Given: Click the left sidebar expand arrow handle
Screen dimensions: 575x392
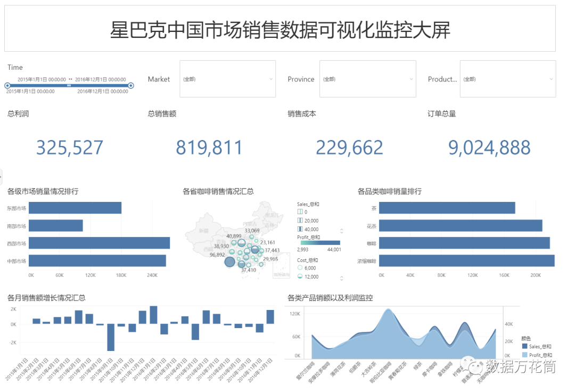Looking at the screenshot, I should point(2,175).
